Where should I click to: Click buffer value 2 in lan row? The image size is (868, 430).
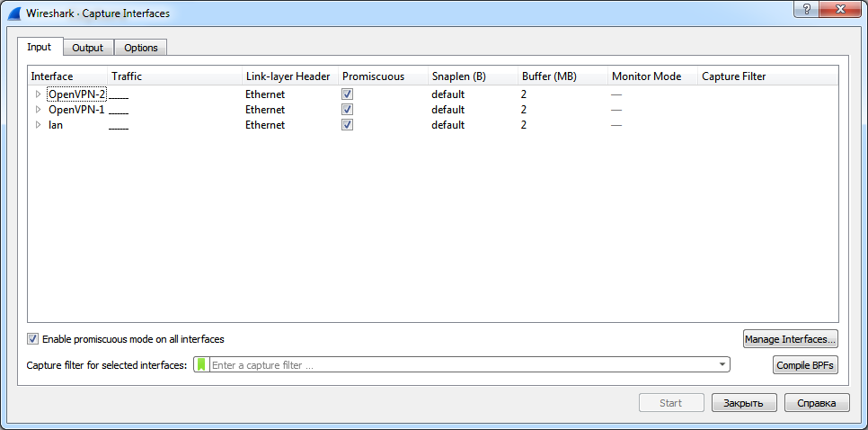point(524,125)
